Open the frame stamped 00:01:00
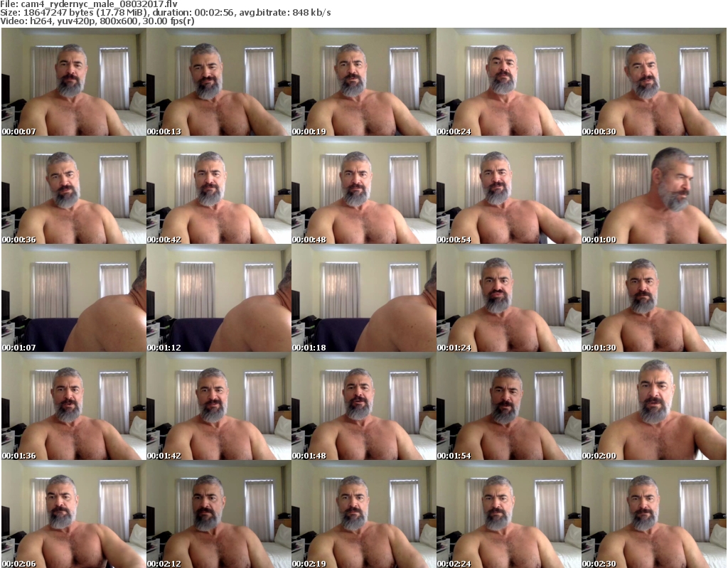This screenshot has height=568, width=728. coord(654,190)
